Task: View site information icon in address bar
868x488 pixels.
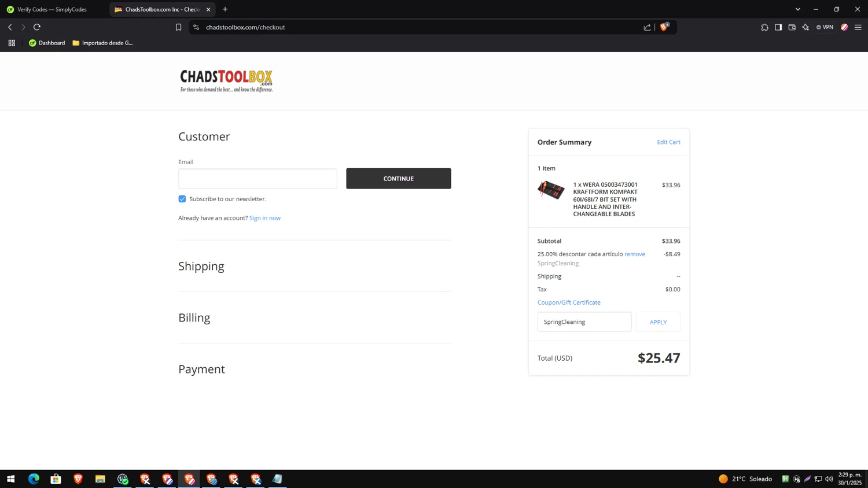Action: click(x=196, y=27)
